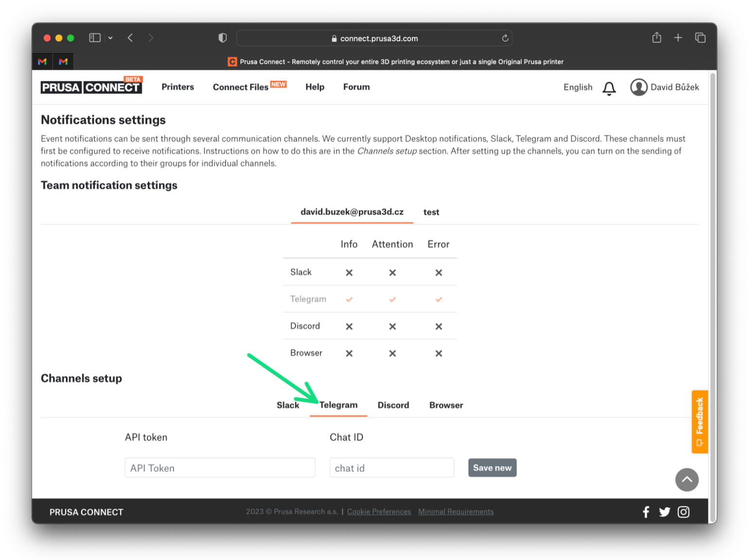Open Prusa Connect's Facebook page icon
The image size is (747, 560).
coord(646,511)
